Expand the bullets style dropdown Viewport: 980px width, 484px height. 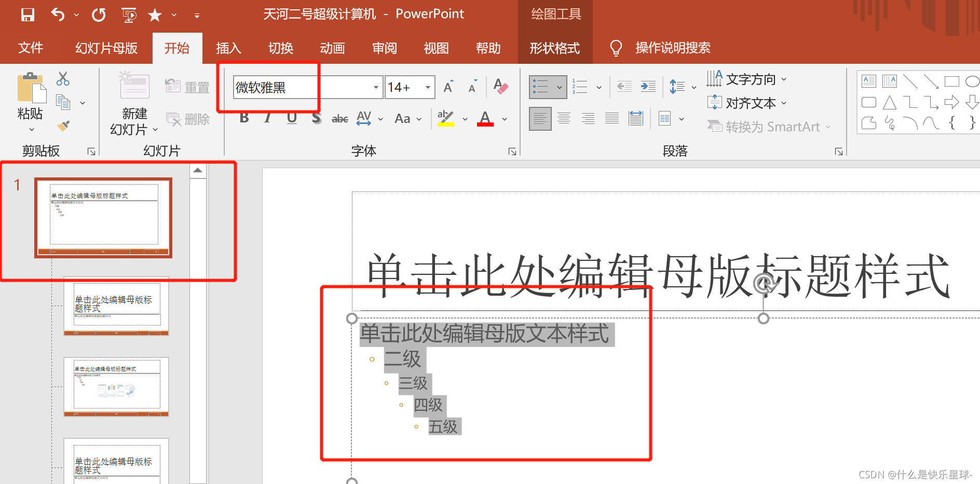(x=560, y=87)
